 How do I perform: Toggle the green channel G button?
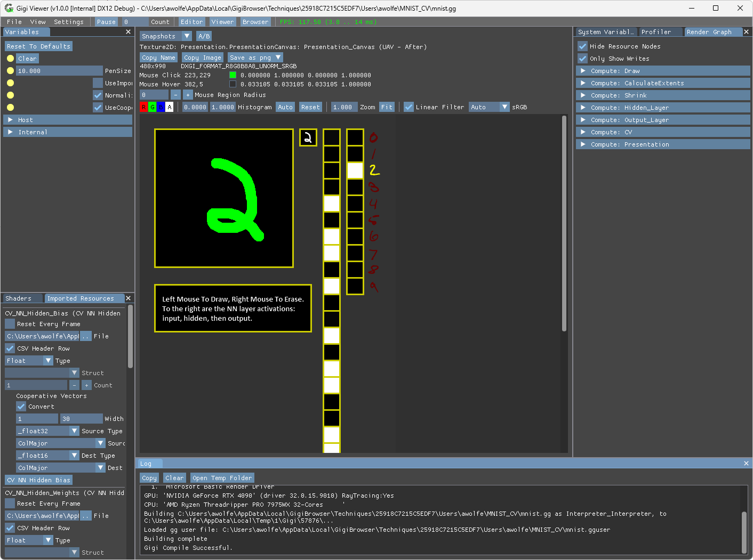(152, 107)
